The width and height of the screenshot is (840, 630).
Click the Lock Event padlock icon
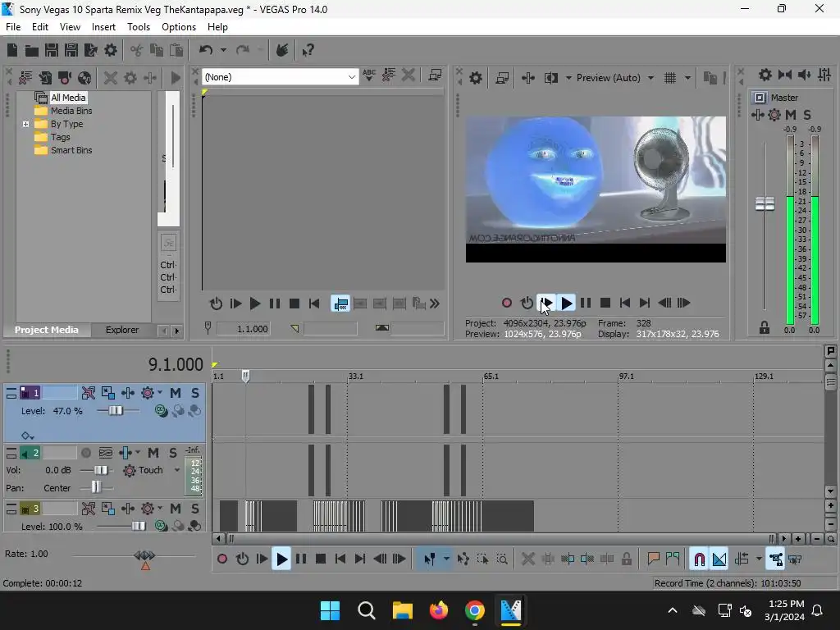click(x=626, y=559)
